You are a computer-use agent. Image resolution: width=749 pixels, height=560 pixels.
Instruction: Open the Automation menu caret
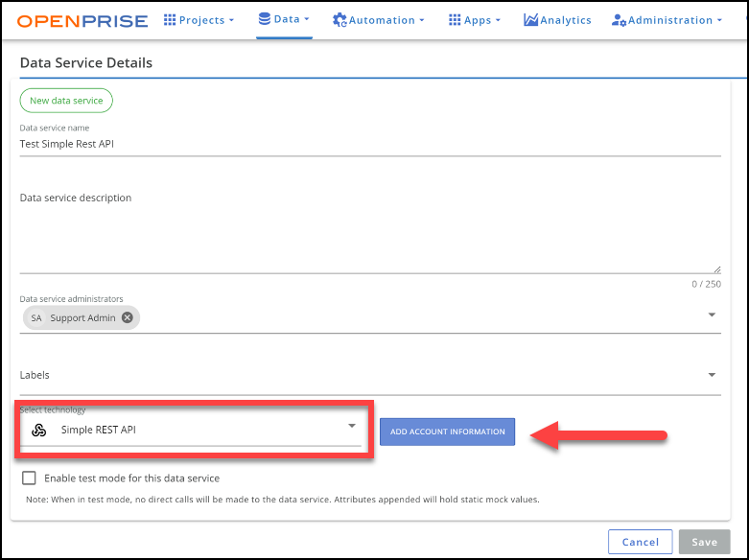coord(422,20)
